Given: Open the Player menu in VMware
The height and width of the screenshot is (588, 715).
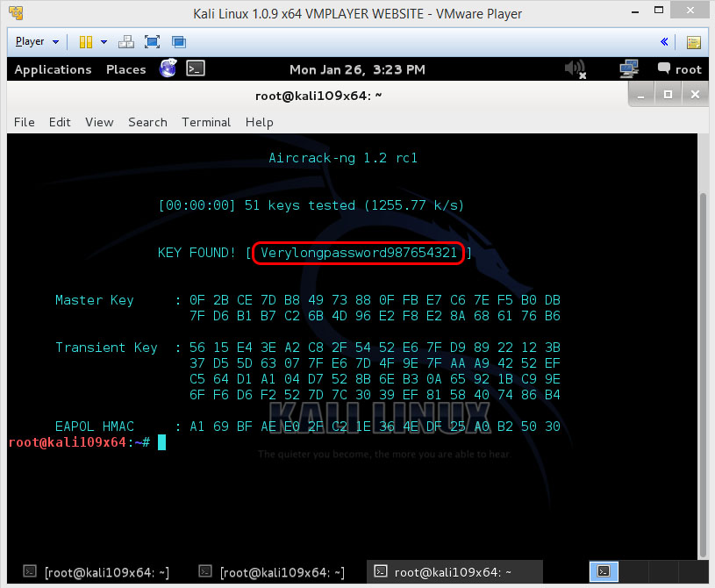Looking at the screenshot, I should point(37,41).
